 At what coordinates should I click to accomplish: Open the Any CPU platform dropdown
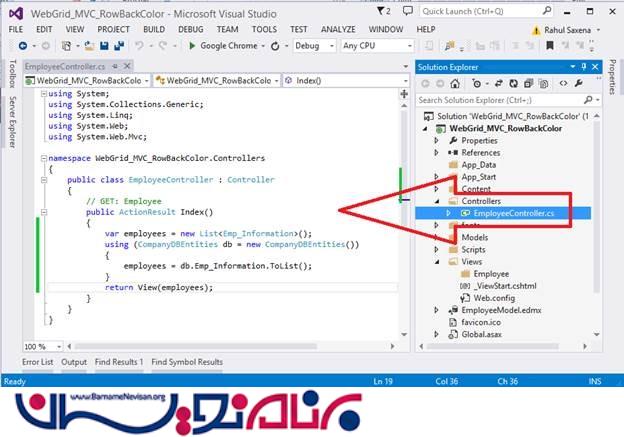click(x=377, y=46)
